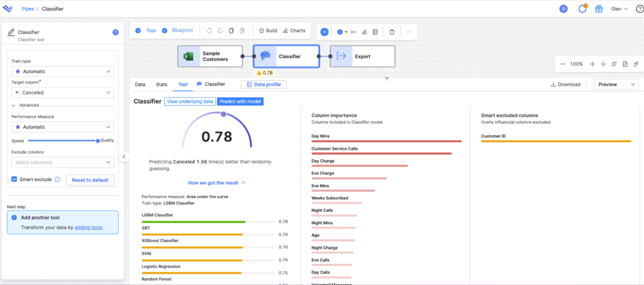The width and height of the screenshot is (644, 285).
Task: Open the notifications circle icon
Action: click(583, 9)
